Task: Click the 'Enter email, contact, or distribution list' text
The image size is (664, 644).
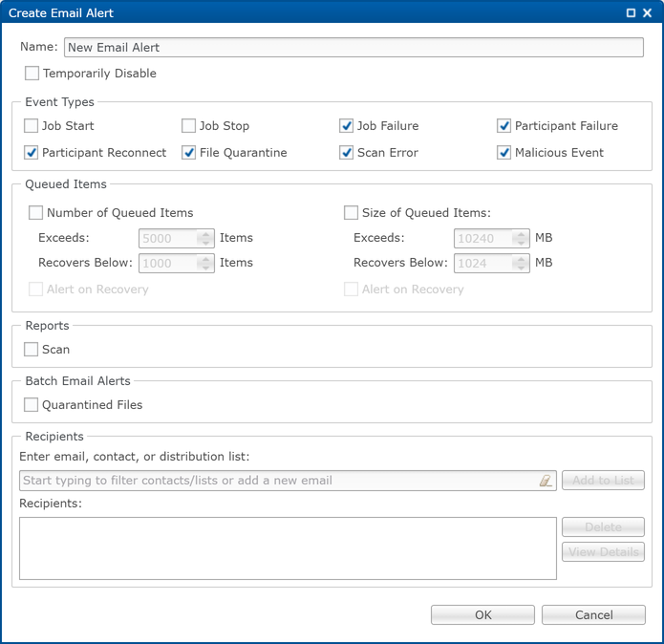Action: [x=135, y=457]
